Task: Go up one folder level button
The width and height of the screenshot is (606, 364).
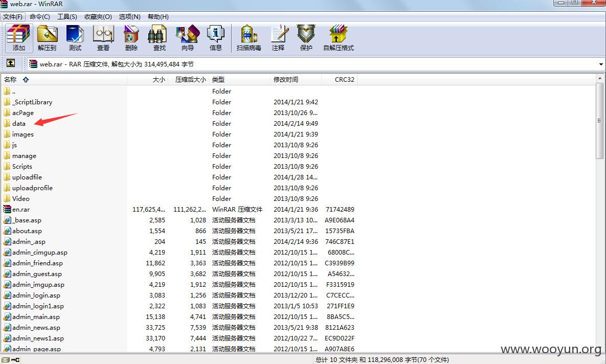Action: (11, 63)
